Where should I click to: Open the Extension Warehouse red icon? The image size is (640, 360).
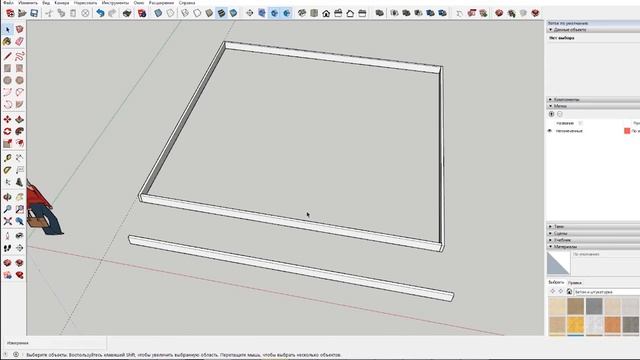[x=19, y=275]
